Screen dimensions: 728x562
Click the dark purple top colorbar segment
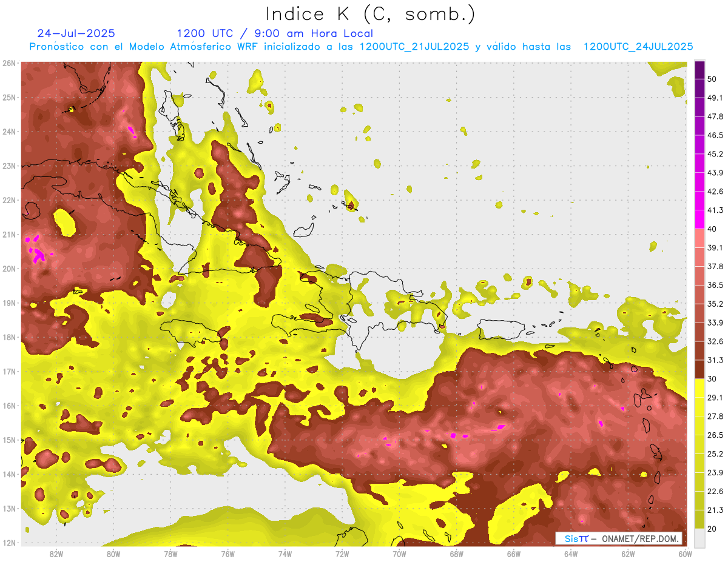699,70
